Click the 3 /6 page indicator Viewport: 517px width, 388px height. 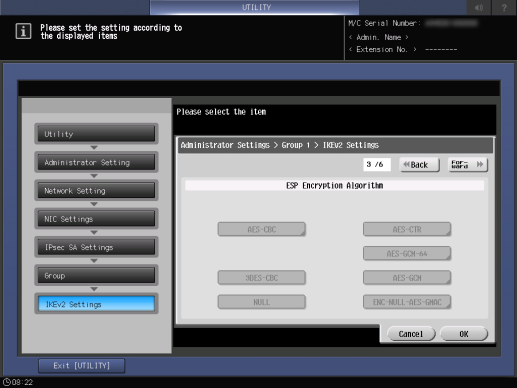pos(377,164)
